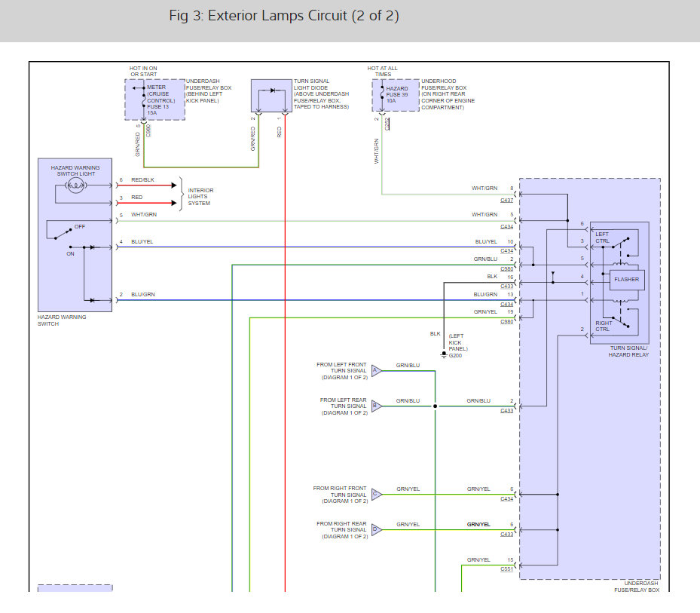The height and width of the screenshot is (613, 700).
Task: Click the figure title Exterior Lamps Circuit
Action: [x=284, y=16]
